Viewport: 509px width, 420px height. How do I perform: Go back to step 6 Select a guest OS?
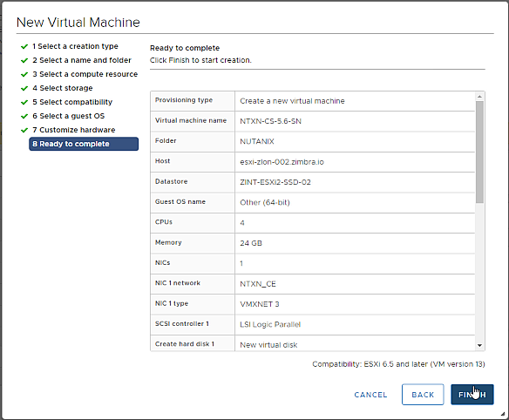click(69, 116)
